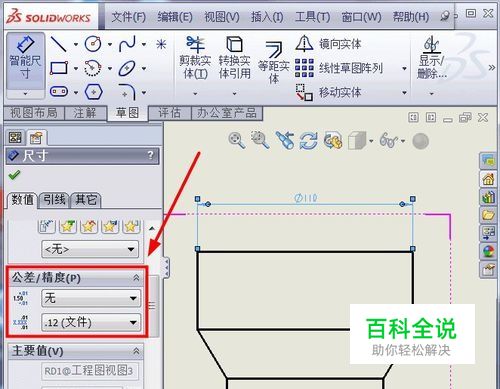Switch to 视图布局 tab
Screen dimensions: 500x389
(x=34, y=113)
